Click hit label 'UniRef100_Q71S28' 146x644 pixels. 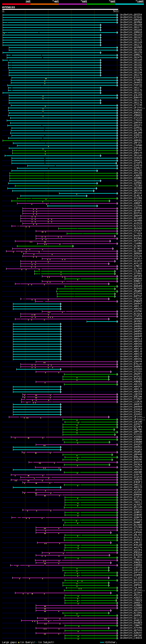pyautogui.click(x=131, y=118)
